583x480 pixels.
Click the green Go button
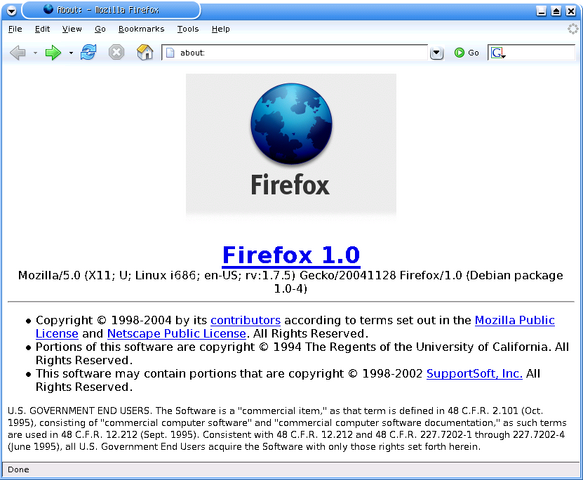click(x=466, y=53)
